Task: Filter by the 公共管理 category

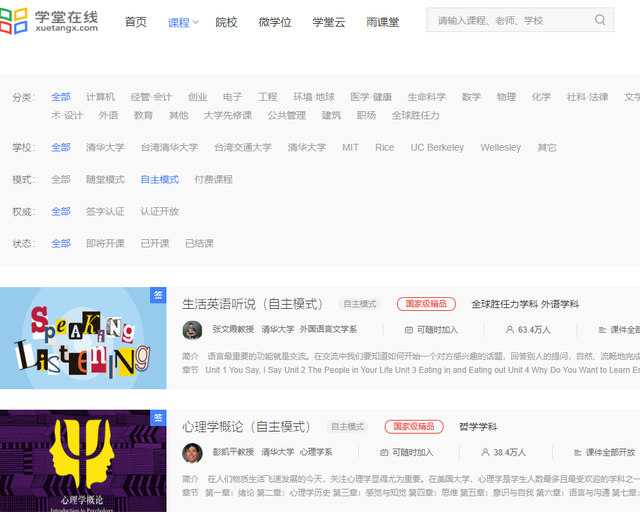Action: click(287, 116)
